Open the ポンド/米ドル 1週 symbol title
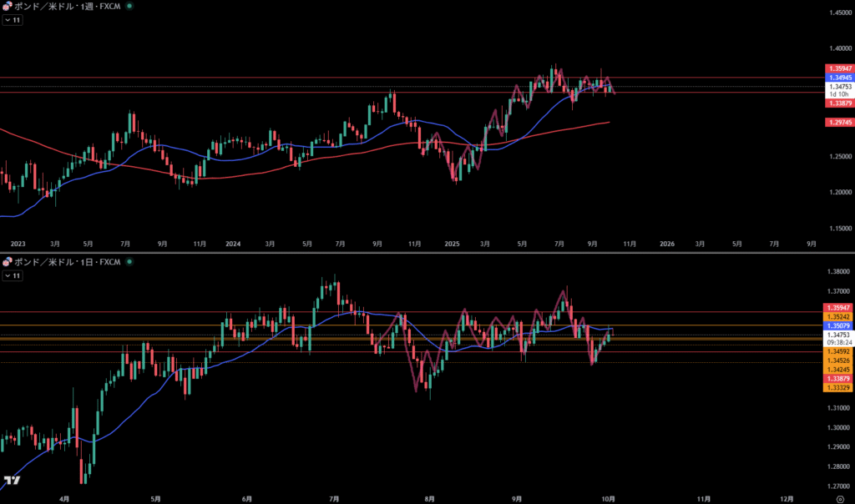This screenshot has height=504, width=855. click(x=67, y=7)
